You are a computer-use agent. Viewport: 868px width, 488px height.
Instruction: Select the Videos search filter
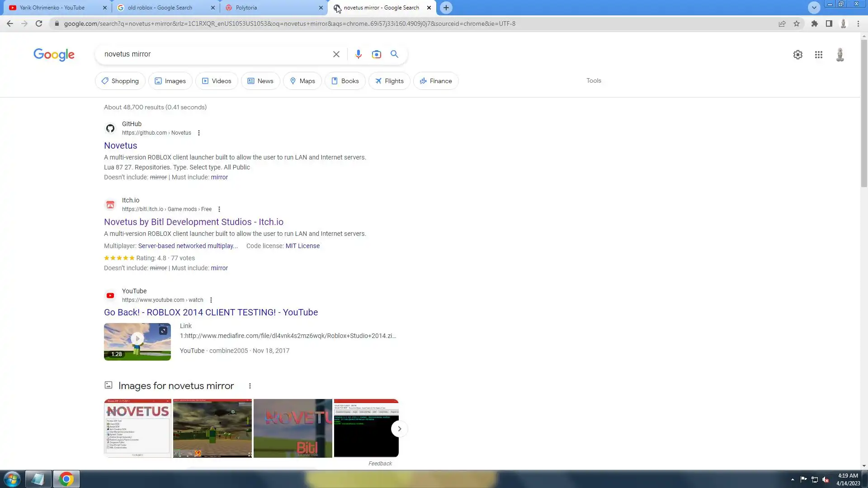(216, 81)
